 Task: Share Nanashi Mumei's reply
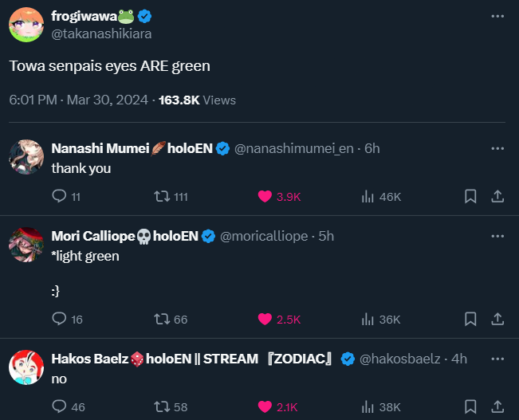(x=496, y=197)
